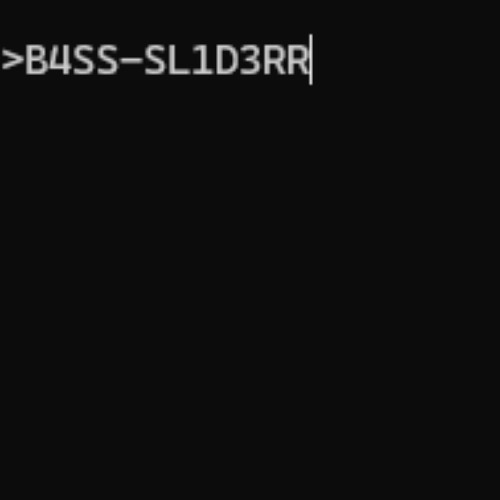The image size is (500, 500).
Task: Click the first S of SL1D3RR
Action: 155,60
